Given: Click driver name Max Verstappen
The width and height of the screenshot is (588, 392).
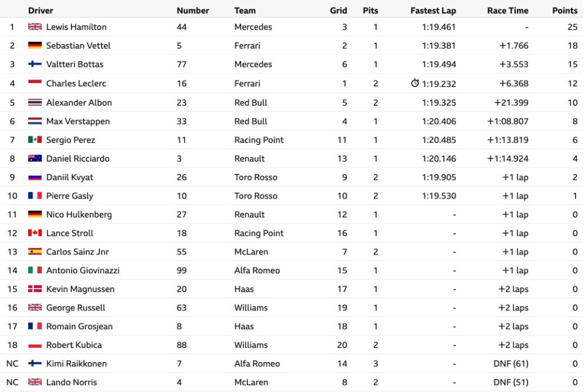Looking at the screenshot, I should [x=78, y=121].
